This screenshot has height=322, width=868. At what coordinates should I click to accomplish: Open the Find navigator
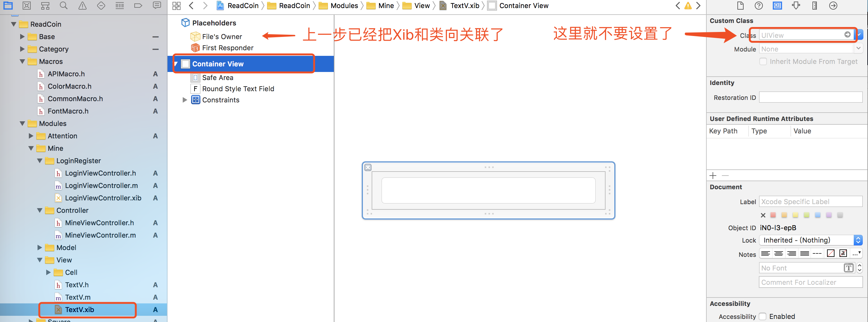[64, 6]
